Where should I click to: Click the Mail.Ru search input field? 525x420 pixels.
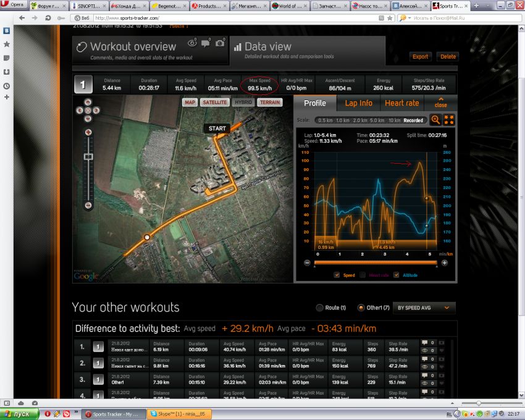point(466,18)
